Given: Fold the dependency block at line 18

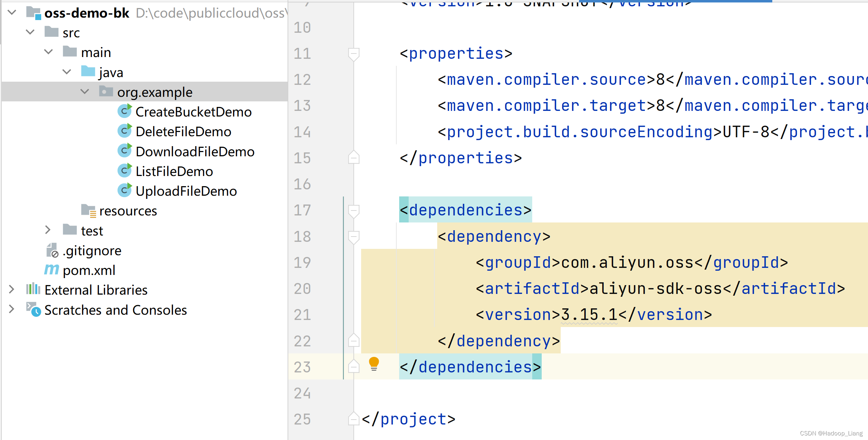Looking at the screenshot, I should pos(354,237).
